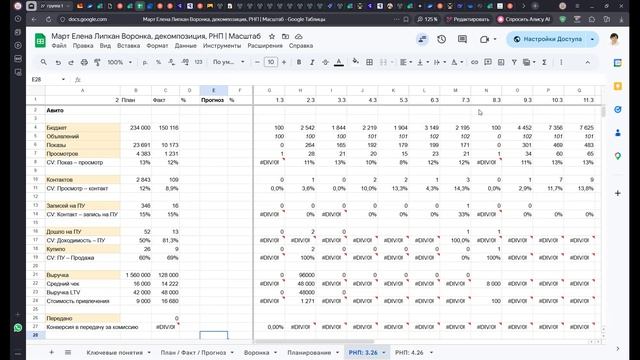Viewport: 640px width, 360px height.
Task: Collapse the menus with up chevron
Action: 588,62
